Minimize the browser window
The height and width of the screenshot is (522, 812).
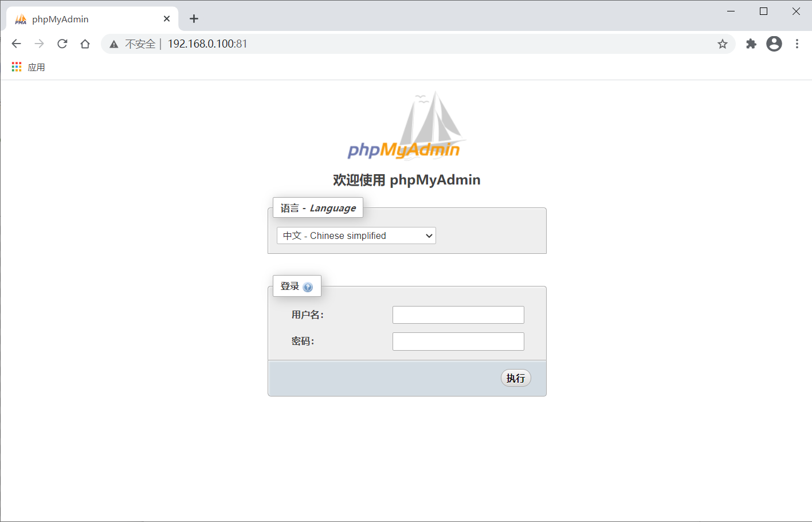[x=731, y=11]
